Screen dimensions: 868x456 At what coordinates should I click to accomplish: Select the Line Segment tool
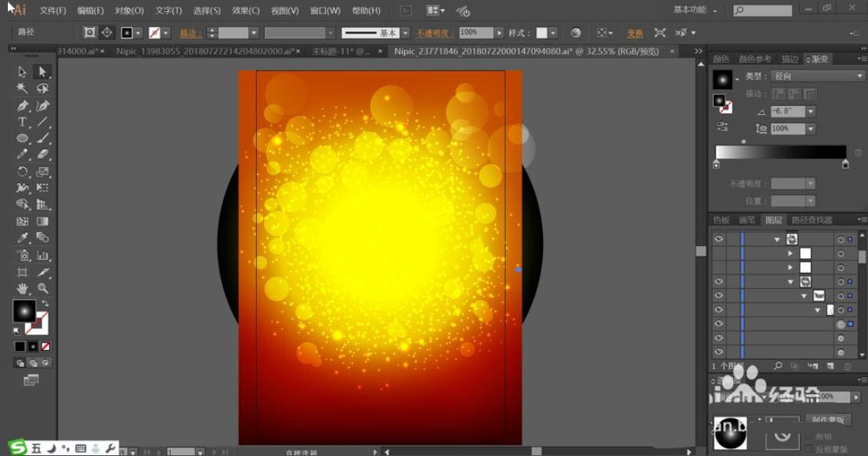point(42,121)
